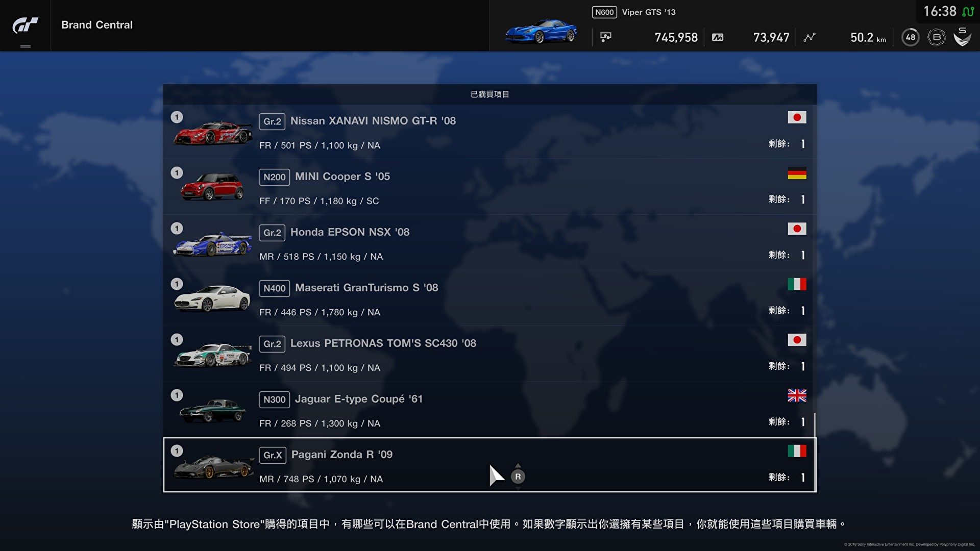Click the 745,958 credits value
The width and height of the screenshot is (980, 551).
pos(676,37)
